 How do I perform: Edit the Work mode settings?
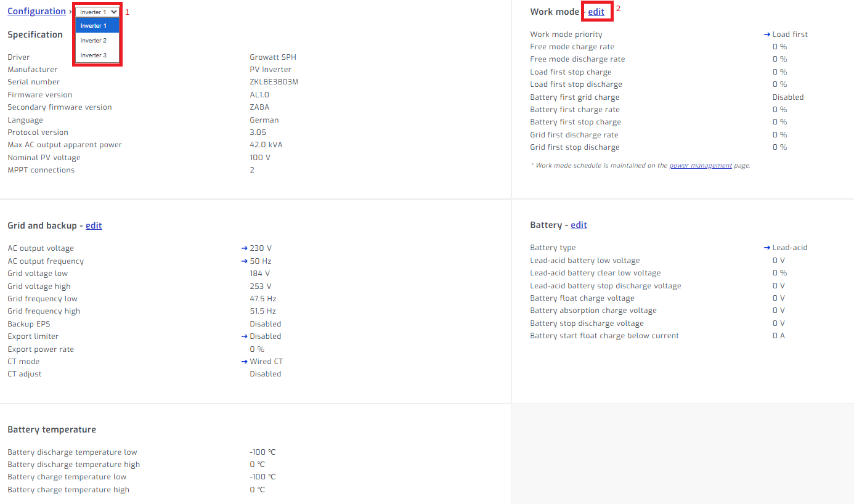click(596, 12)
